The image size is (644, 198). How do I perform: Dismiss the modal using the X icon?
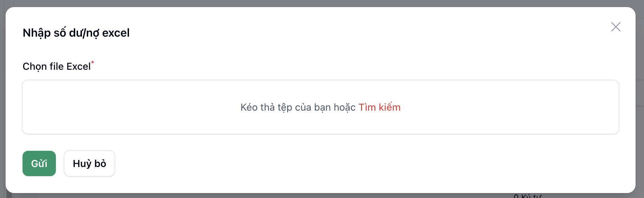point(616,27)
